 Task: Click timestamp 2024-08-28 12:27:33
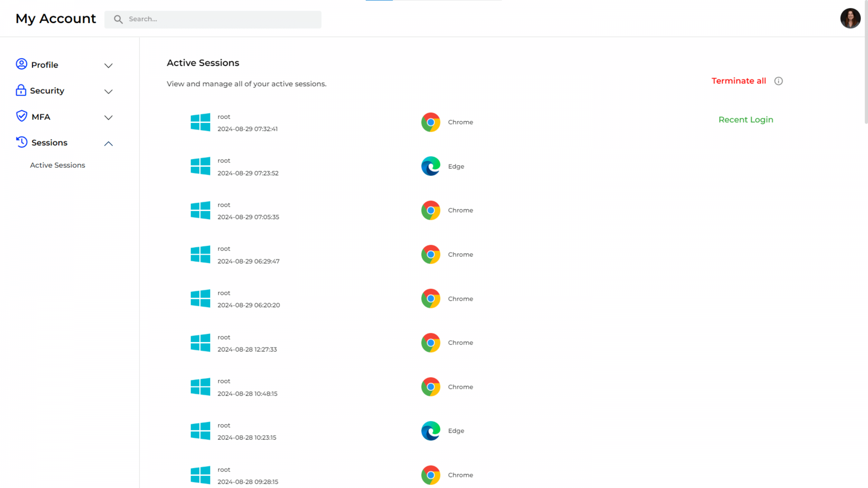pos(247,349)
